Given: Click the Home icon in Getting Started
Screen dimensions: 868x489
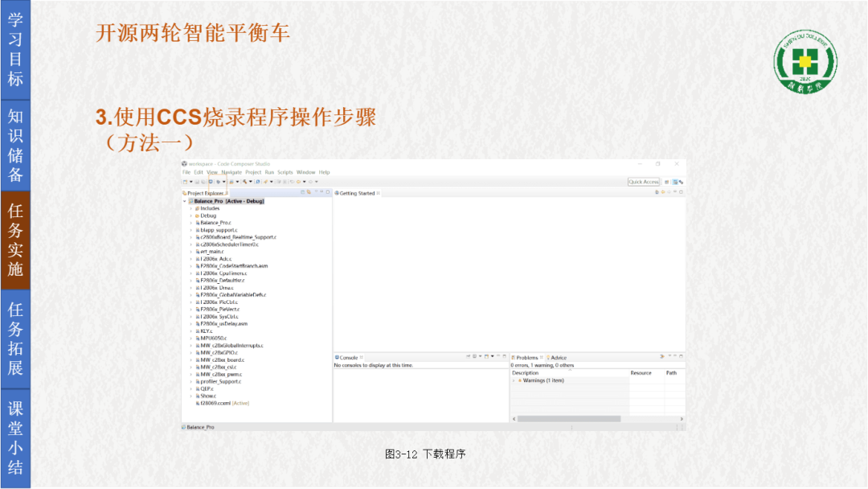Looking at the screenshot, I should 657,192.
